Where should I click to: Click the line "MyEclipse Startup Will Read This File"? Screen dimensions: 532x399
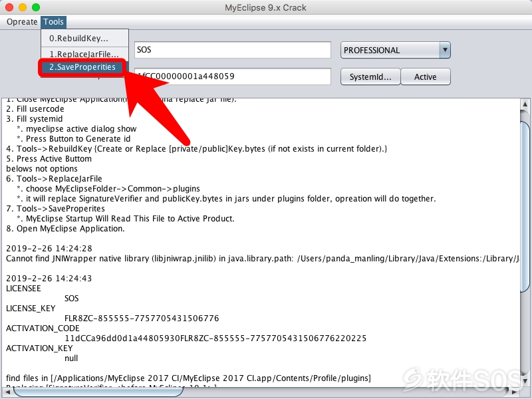click(x=130, y=219)
